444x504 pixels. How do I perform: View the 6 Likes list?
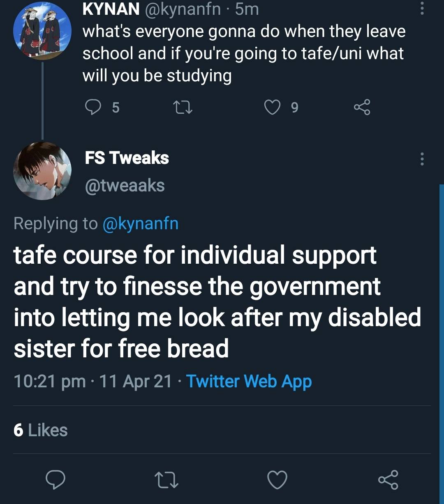41,430
